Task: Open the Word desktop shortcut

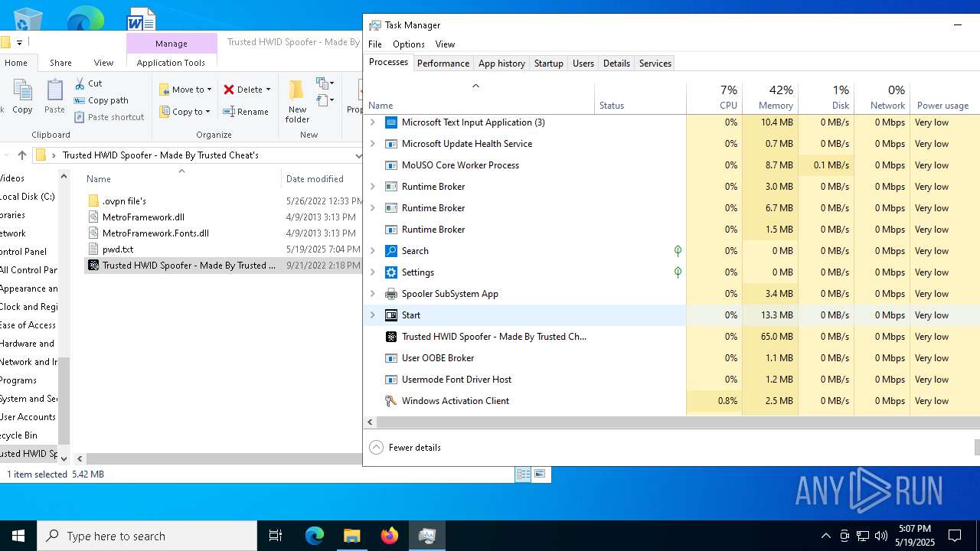Action: (142, 19)
